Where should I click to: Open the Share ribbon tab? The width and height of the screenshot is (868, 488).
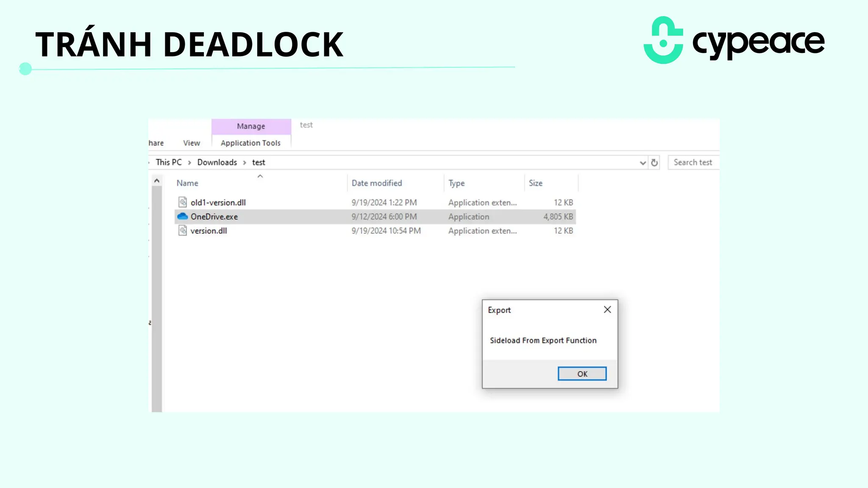pos(156,143)
